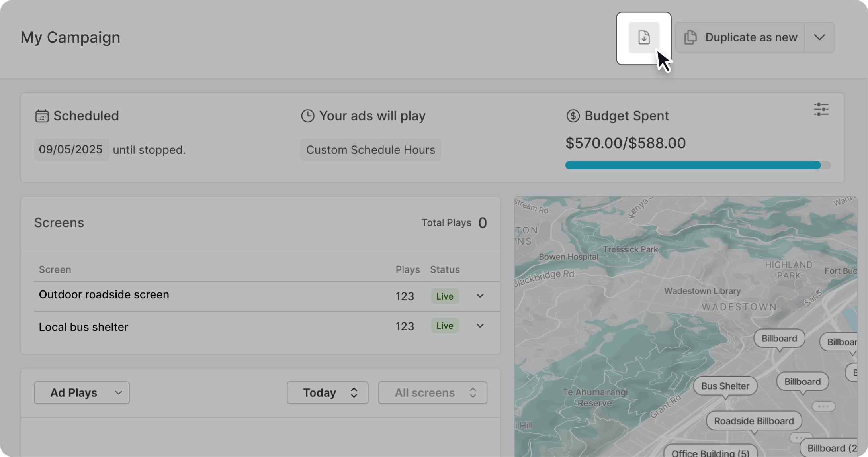
Task: Click the Custom Schedule Hours chip
Action: 370,150
